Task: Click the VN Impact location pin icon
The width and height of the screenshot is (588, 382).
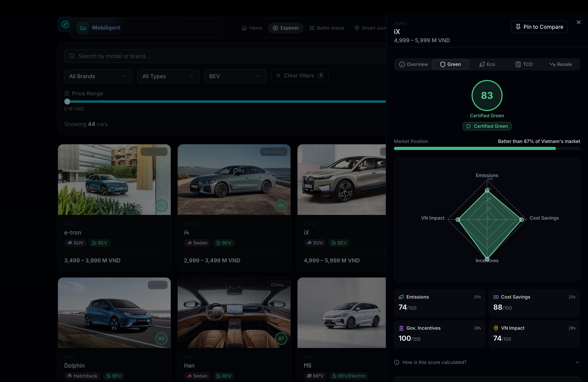Action: click(x=496, y=328)
